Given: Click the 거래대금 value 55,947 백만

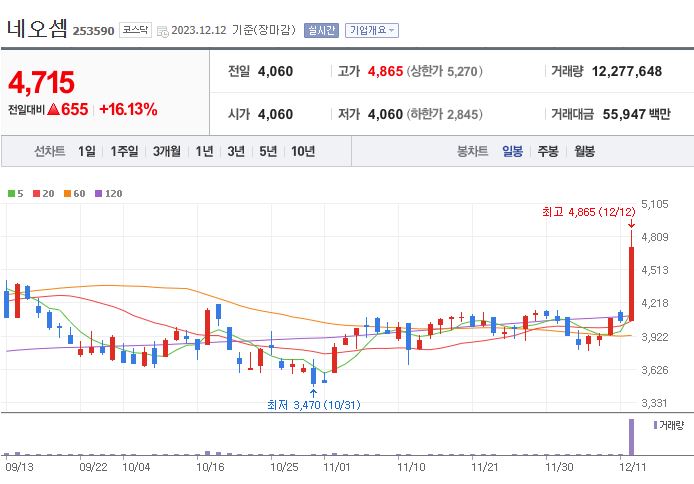Looking at the screenshot, I should 636,114.
